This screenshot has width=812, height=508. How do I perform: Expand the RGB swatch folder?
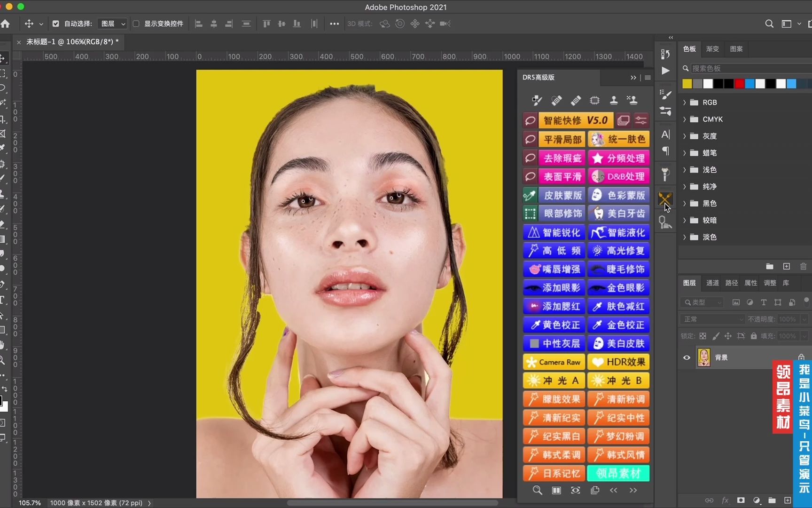coord(685,103)
